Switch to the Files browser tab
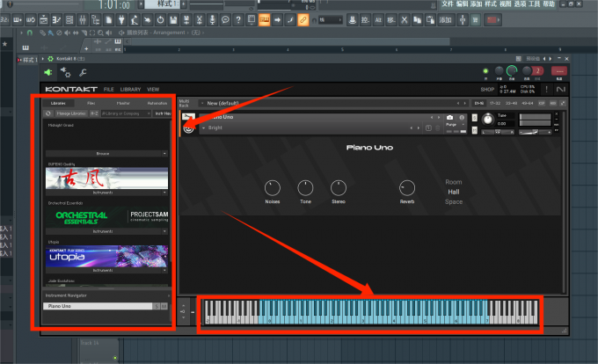Screen dimensions: 598x364 [x=91, y=103]
